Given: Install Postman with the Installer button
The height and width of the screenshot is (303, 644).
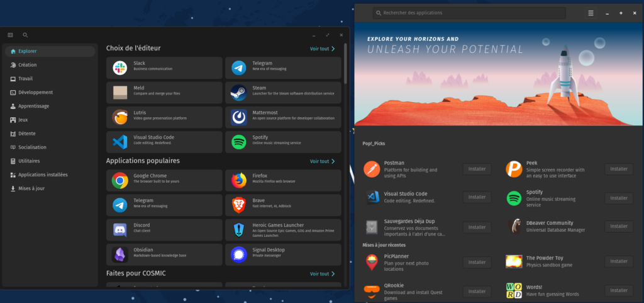Looking at the screenshot, I should (x=477, y=169).
